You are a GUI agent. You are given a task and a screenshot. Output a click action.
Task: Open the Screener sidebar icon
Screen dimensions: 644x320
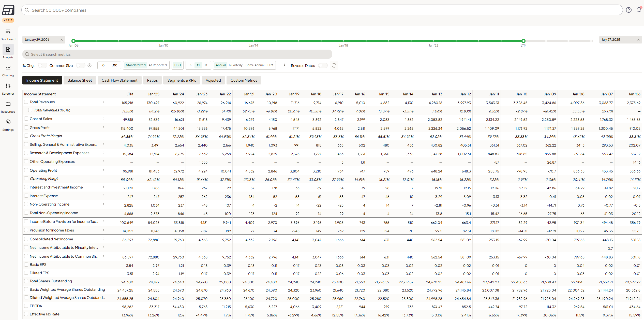point(8,86)
